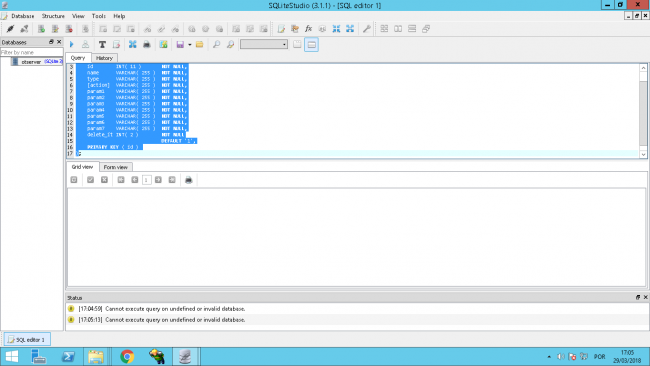The height and width of the screenshot is (366, 650).
Task: Toggle results in separate tab layout button
Action: pyautogui.click(x=297, y=44)
